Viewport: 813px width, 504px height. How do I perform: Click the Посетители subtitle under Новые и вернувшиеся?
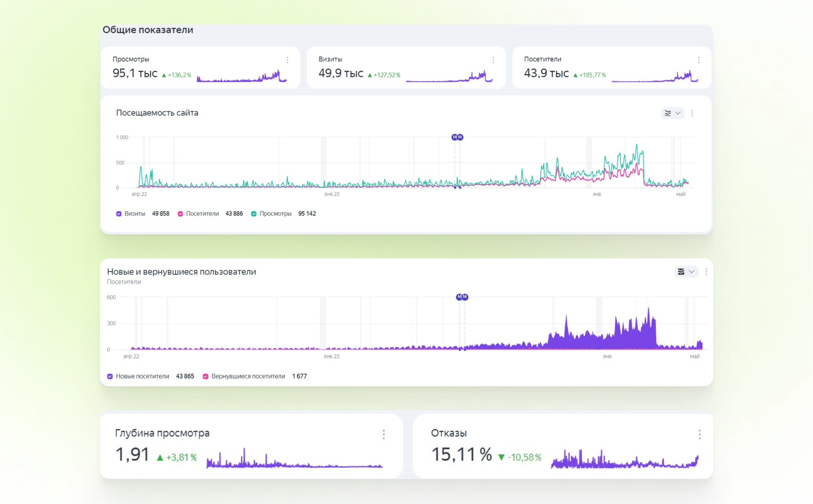pos(124,282)
